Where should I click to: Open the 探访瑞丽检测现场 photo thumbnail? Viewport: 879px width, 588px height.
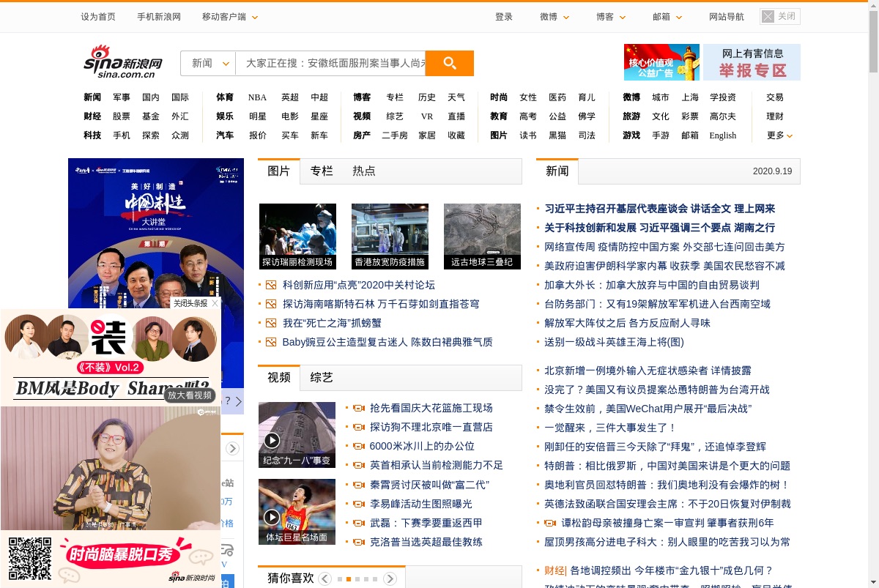(297, 237)
